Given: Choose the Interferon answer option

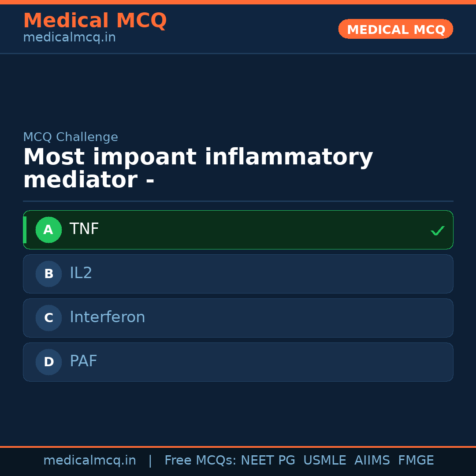Looking at the screenshot, I should (238, 318).
